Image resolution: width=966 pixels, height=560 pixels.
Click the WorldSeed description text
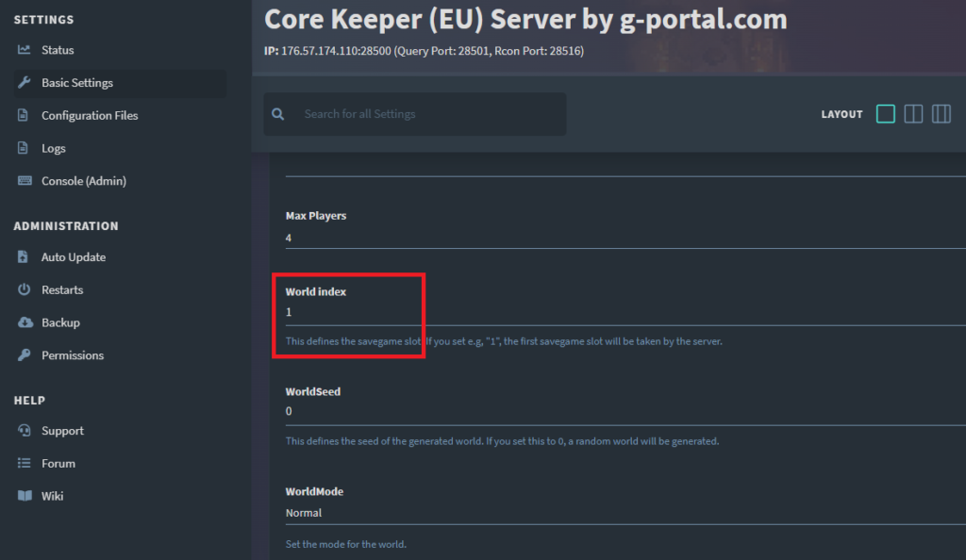coord(502,441)
